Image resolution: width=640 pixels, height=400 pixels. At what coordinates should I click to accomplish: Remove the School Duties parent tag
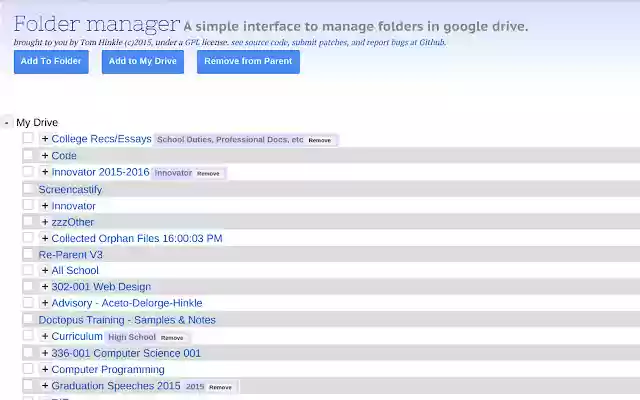point(320,140)
